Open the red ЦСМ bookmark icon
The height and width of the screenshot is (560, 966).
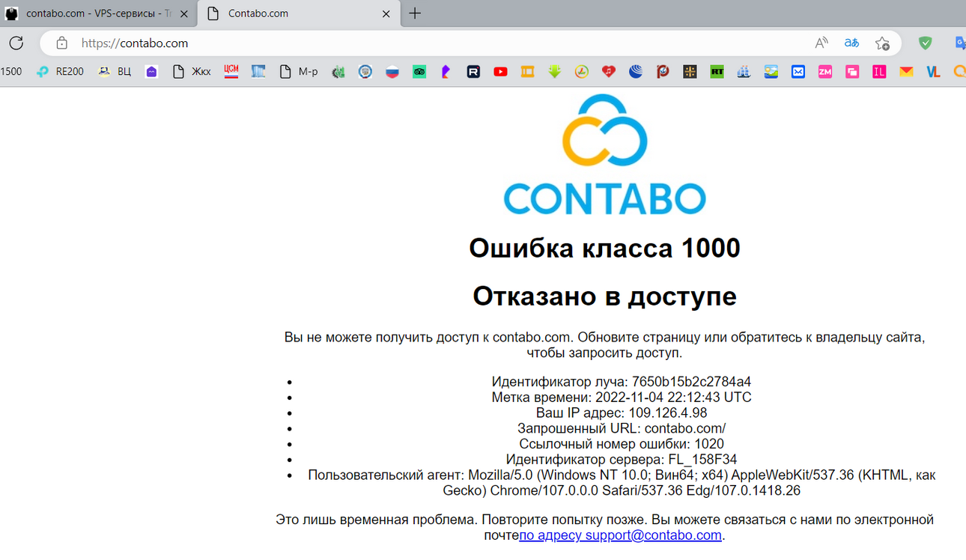click(x=231, y=72)
